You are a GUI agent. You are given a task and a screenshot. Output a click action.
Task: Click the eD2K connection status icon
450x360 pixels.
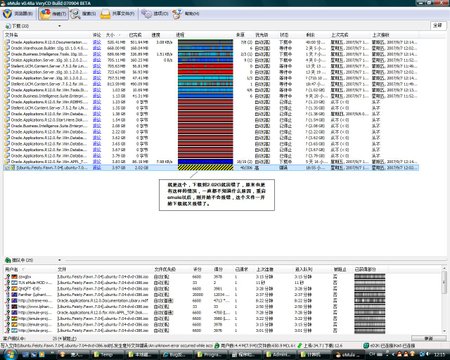pos(366,346)
